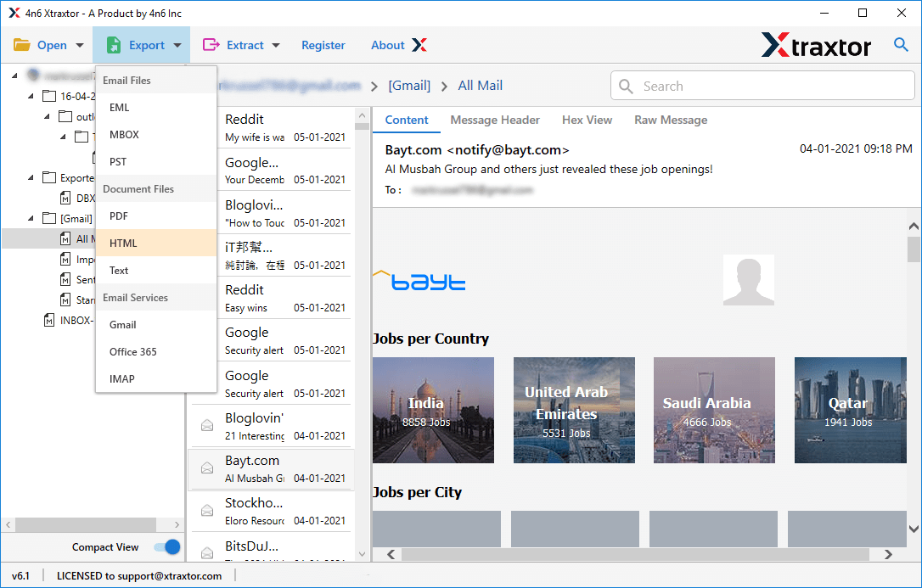Click the pink Extract icon
Screen dimensions: 922x588
pyautogui.click(x=211, y=45)
